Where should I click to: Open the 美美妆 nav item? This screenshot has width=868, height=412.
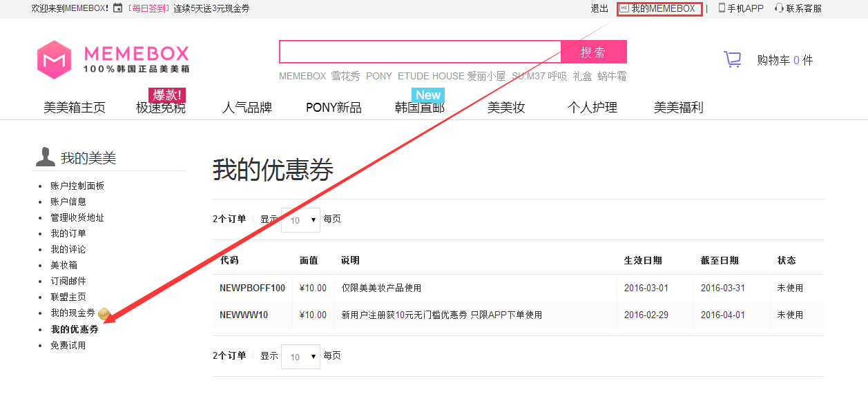click(x=506, y=108)
